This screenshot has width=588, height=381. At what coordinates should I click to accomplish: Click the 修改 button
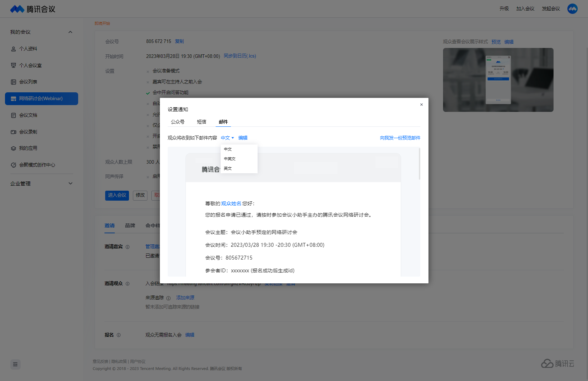(x=140, y=195)
